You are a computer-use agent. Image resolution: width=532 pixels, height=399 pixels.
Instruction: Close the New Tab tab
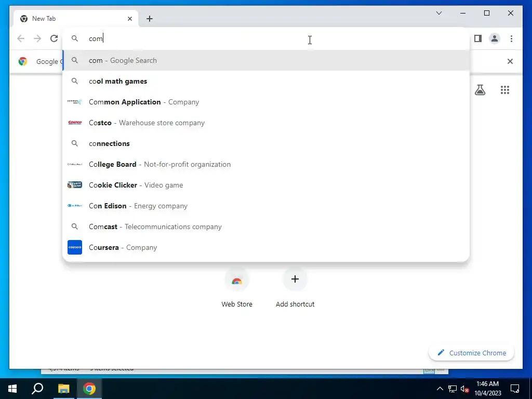(129, 19)
